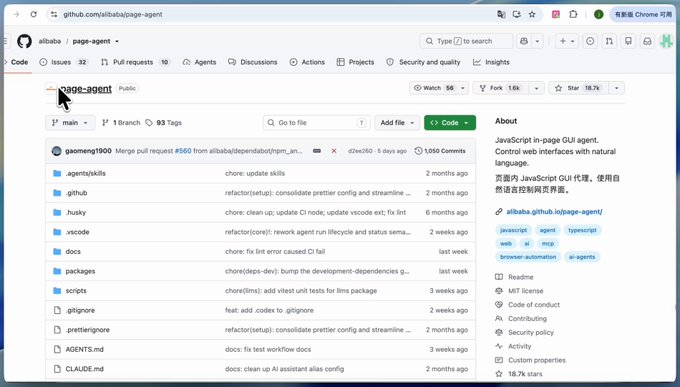
Task: Switch to the Pull requests tab
Action: (x=135, y=62)
